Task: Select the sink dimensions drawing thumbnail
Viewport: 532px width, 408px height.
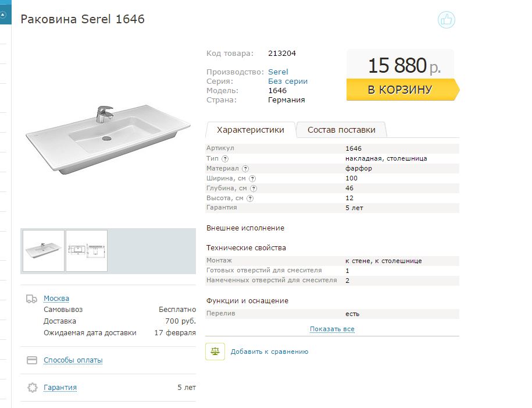Action: click(87, 251)
